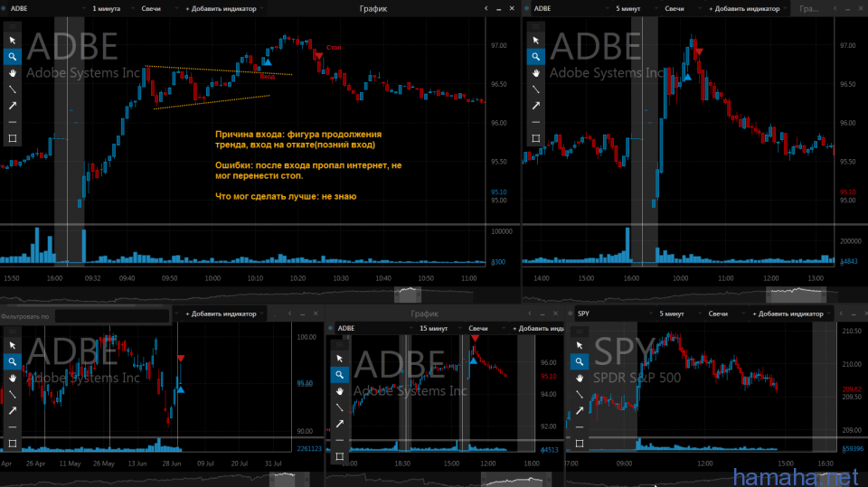Open '5 минут' timeframe dropdown in top-right ADBE chart
The height and width of the screenshot is (487, 868).
tap(634, 8)
